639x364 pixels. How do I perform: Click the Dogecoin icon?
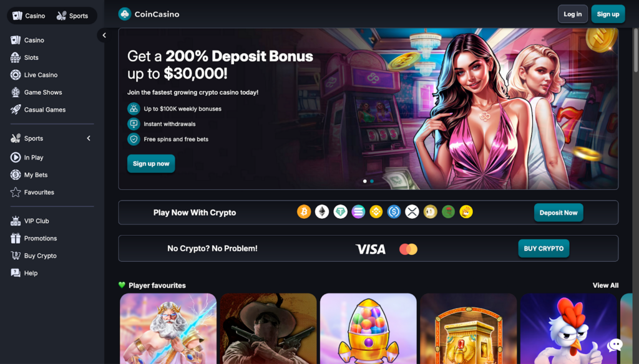pyautogui.click(x=431, y=212)
